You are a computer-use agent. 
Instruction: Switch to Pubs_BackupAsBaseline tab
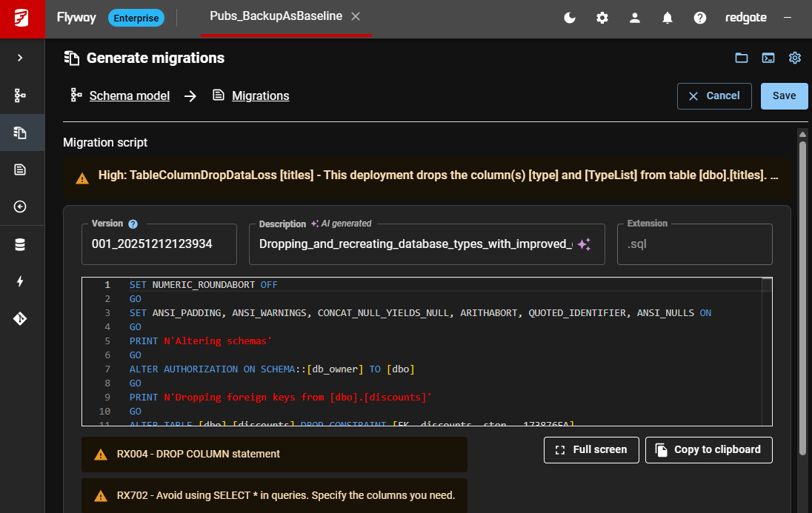coord(276,16)
